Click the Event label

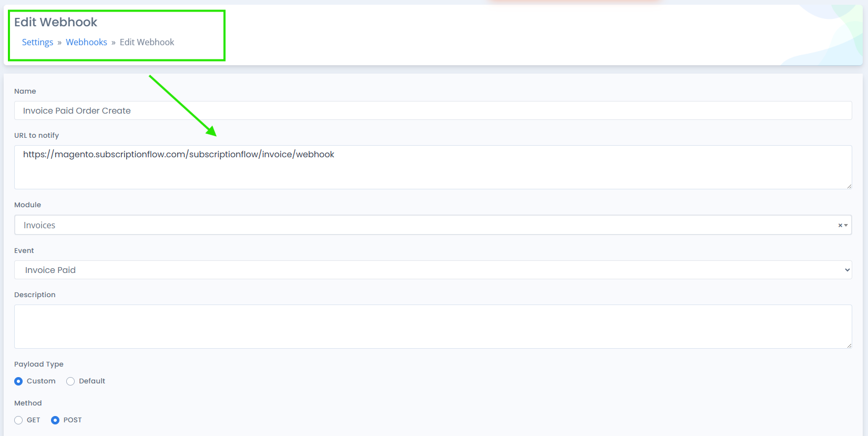(24, 250)
